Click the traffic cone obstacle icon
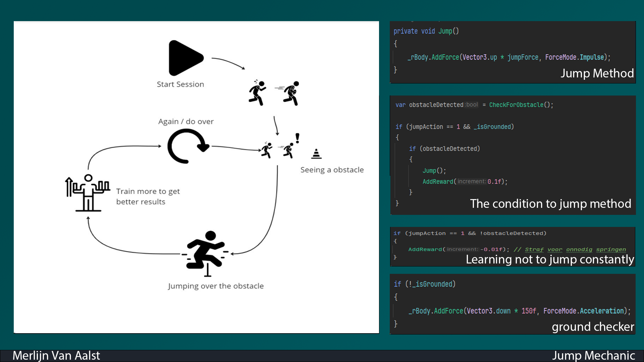 (316, 154)
